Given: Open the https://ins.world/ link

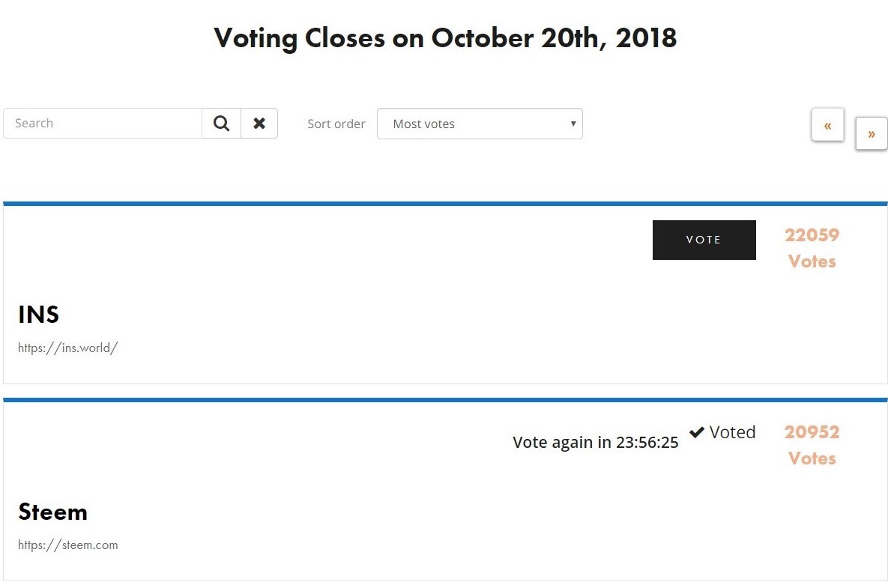Looking at the screenshot, I should point(68,348).
